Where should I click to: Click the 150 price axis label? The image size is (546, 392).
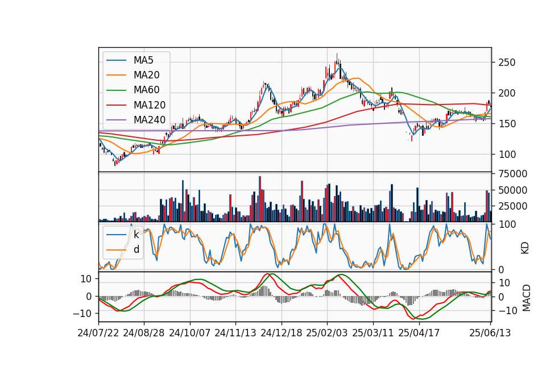(x=507, y=124)
